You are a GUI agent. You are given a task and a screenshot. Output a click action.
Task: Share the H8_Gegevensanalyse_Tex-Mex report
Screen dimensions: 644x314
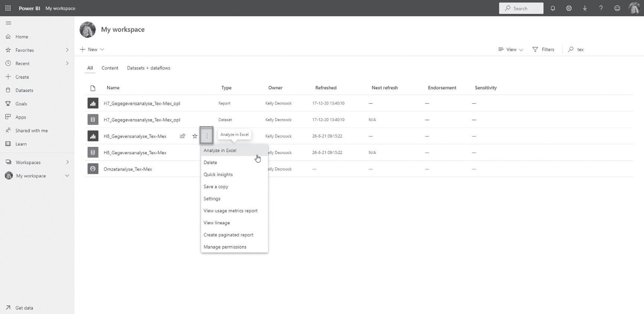click(183, 136)
